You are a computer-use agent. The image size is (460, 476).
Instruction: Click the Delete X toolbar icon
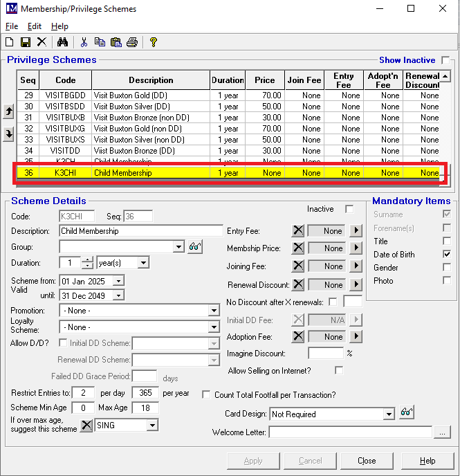42,42
